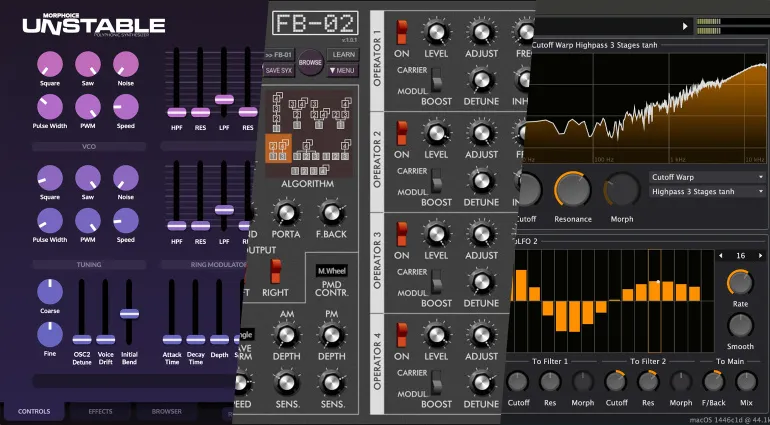The height and width of the screenshot is (425, 770).
Task: Click the Attack Time slider handle
Action: click(172, 340)
